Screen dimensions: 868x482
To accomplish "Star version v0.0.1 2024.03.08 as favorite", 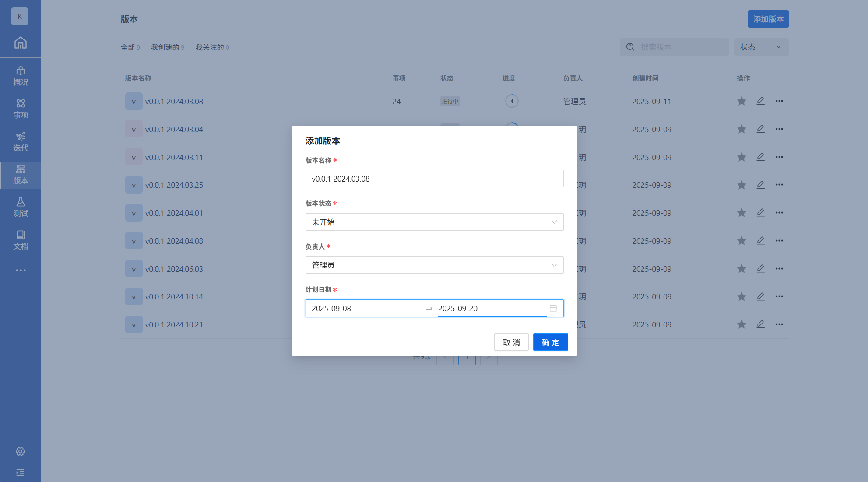I will tap(741, 101).
